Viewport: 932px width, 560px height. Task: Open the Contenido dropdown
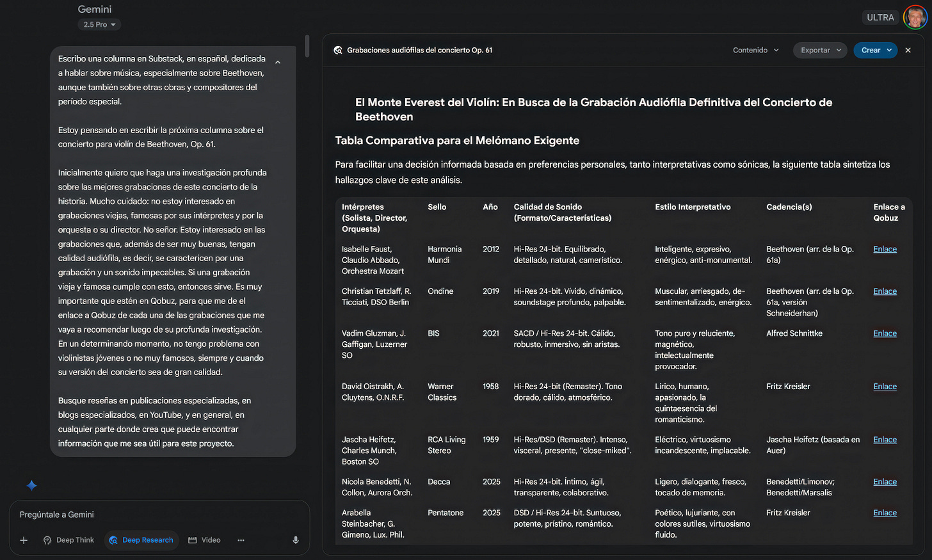pyautogui.click(x=756, y=50)
